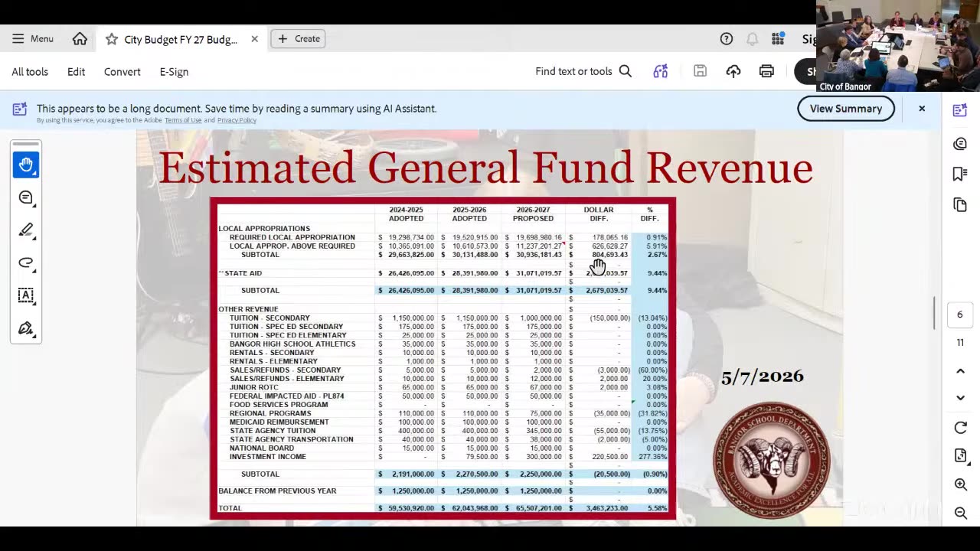The height and width of the screenshot is (551, 980).
Task: Click the 'Estimated General Fund Revenue' title
Action: 485,168
